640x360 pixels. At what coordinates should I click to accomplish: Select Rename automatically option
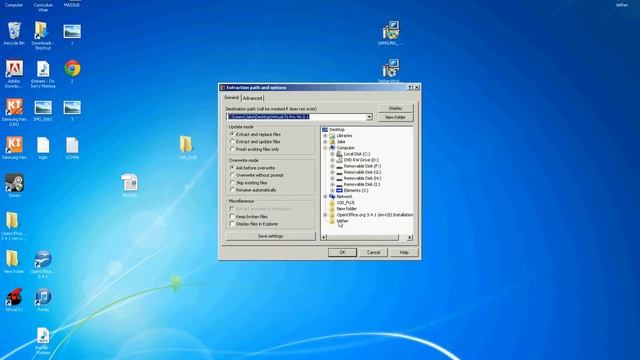[x=232, y=190]
